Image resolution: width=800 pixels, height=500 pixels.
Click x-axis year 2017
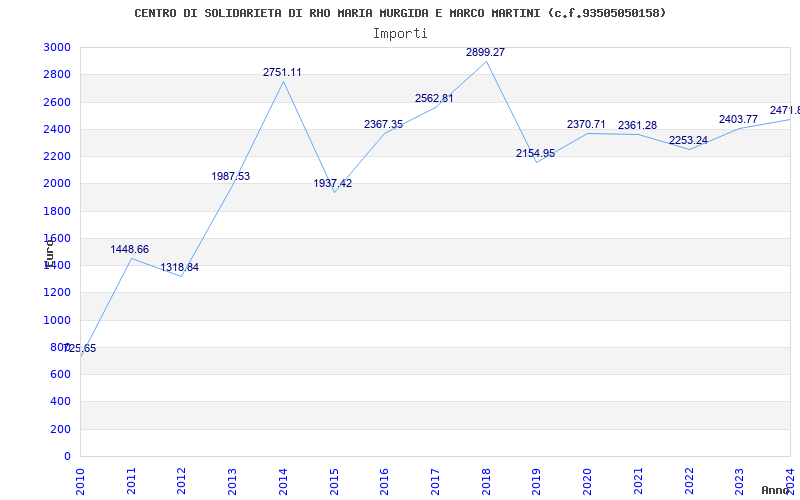(435, 481)
